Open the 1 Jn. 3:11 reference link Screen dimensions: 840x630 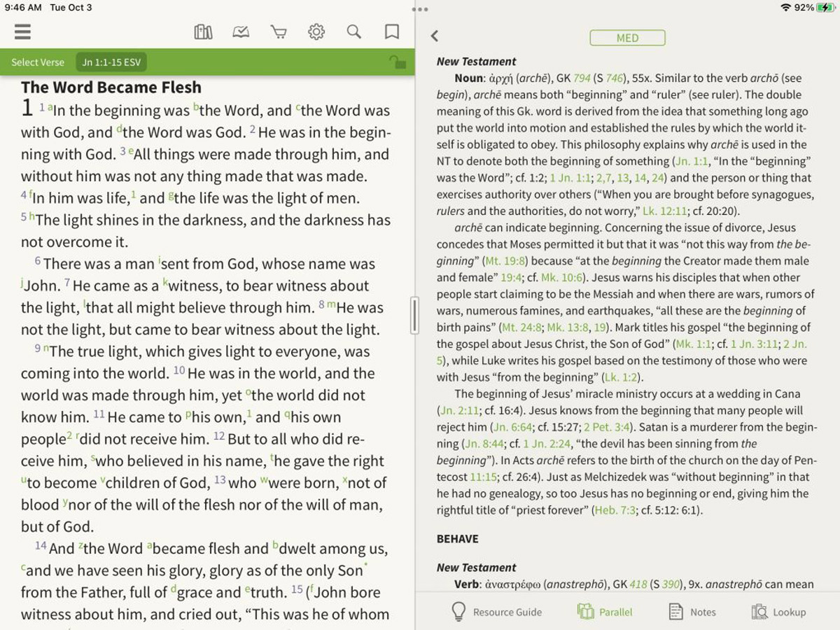755,344
